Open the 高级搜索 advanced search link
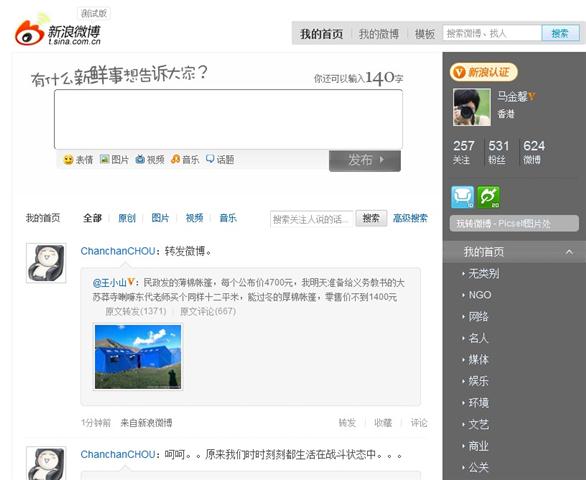 [410, 218]
